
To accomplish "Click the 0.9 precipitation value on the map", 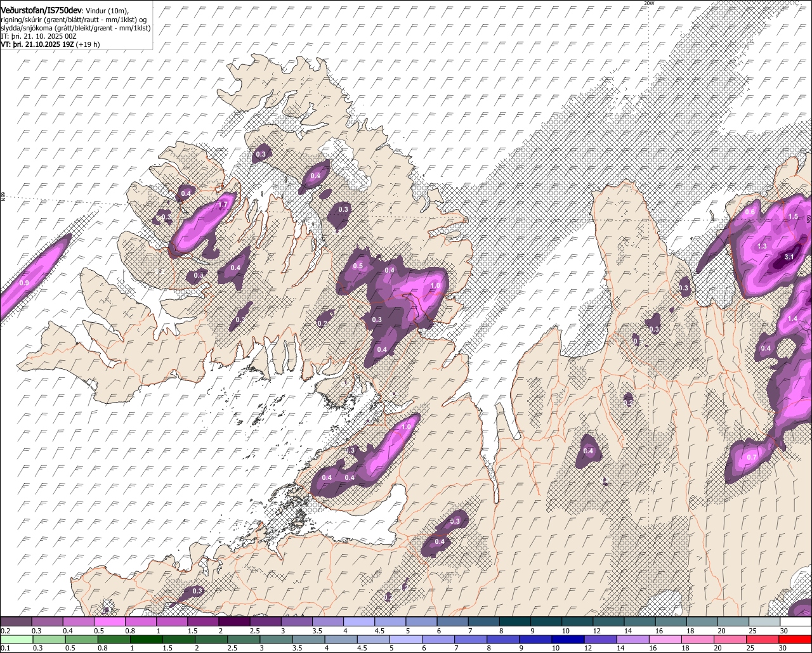I will (24, 283).
